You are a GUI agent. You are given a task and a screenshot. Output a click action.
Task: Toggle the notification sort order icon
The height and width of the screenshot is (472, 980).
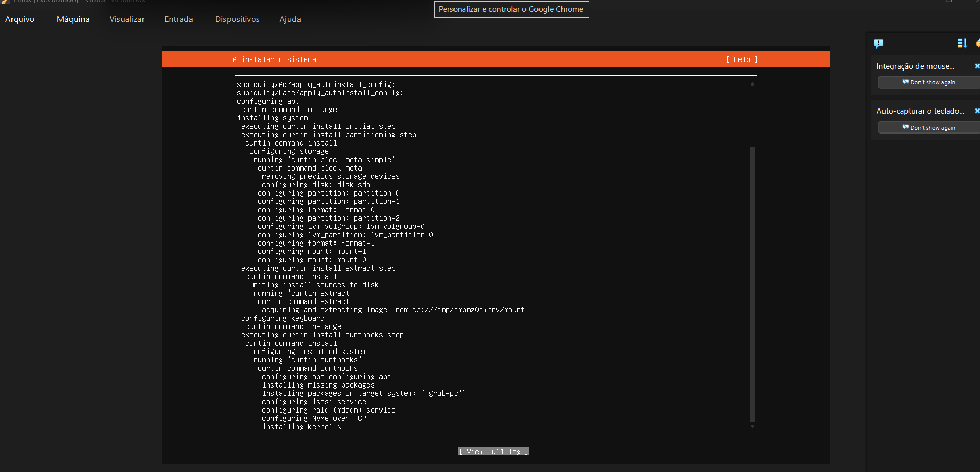(x=962, y=43)
